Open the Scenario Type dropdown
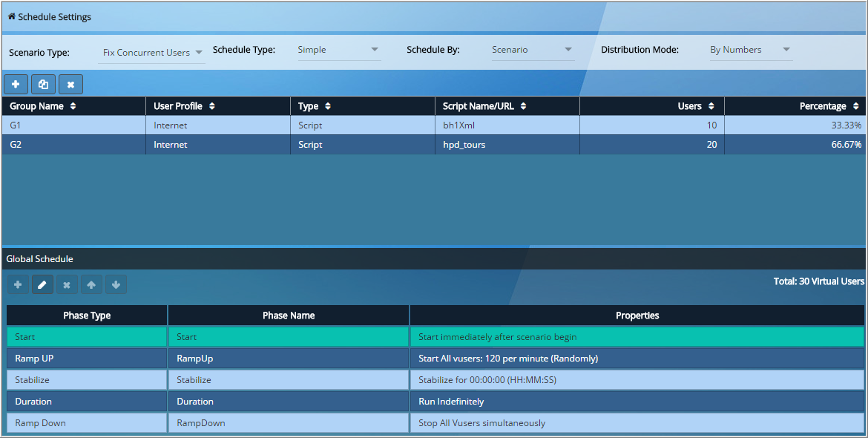Image resolution: width=868 pixels, height=438 pixels. pyautogui.click(x=151, y=53)
